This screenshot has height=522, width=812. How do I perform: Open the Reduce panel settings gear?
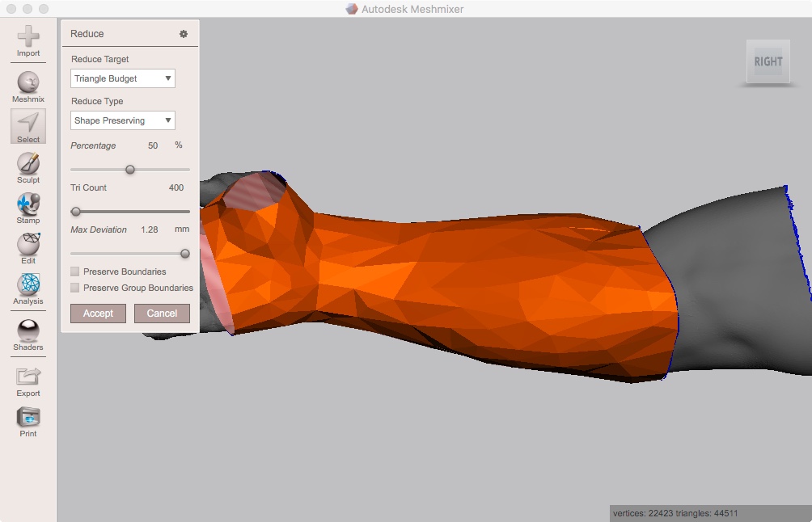pos(184,33)
